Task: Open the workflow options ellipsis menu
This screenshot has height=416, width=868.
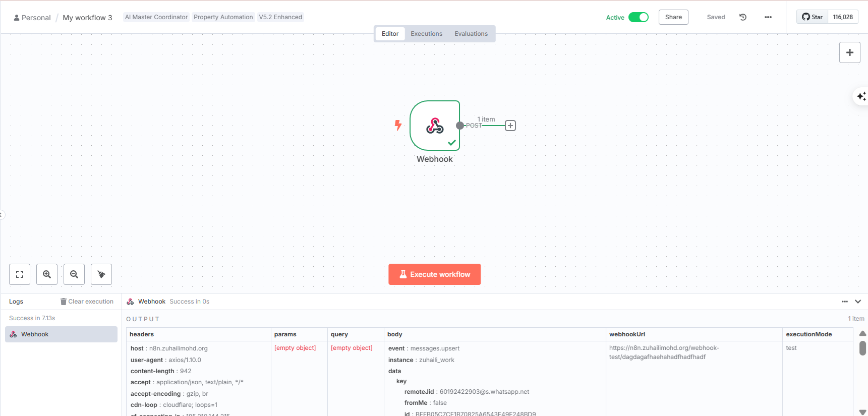Action: [768, 17]
